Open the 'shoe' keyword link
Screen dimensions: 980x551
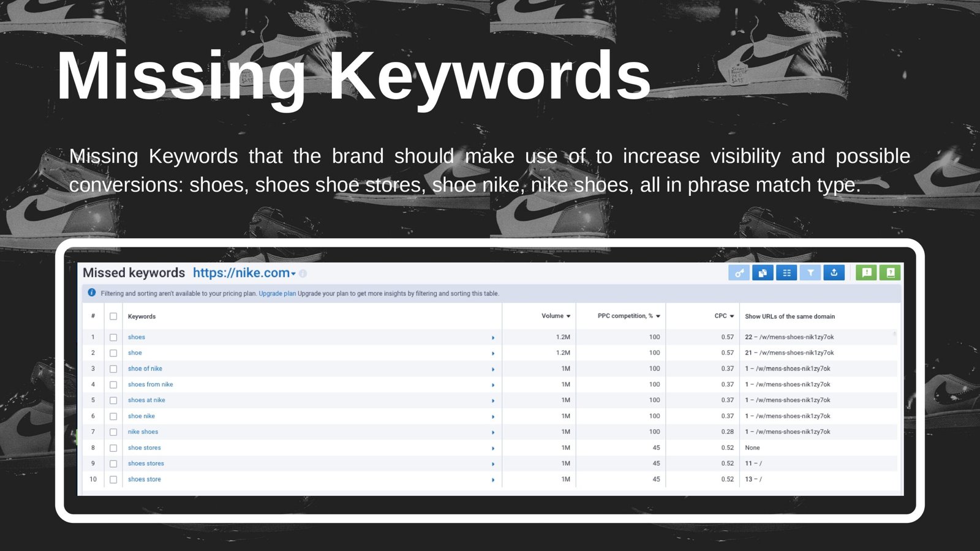point(135,353)
